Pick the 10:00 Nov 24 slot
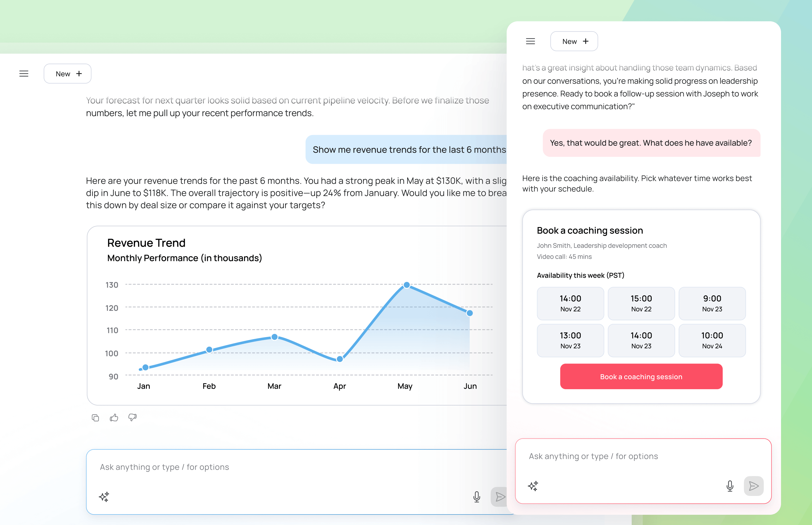This screenshot has width=812, height=525. [x=712, y=340]
